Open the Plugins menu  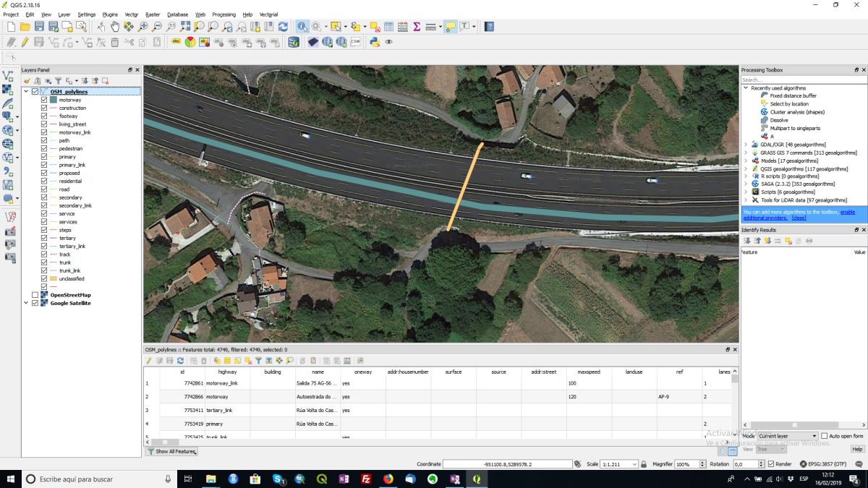110,14
